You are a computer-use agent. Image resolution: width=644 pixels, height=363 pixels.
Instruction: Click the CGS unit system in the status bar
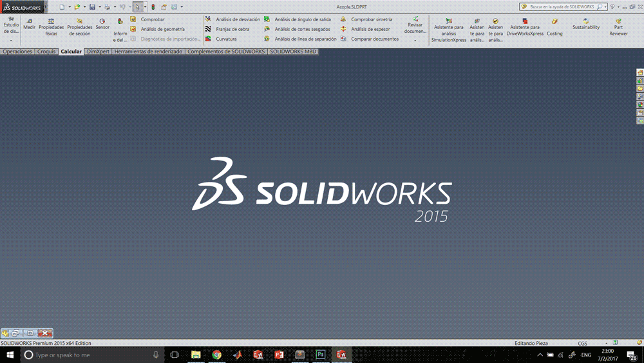click(582, 343)
